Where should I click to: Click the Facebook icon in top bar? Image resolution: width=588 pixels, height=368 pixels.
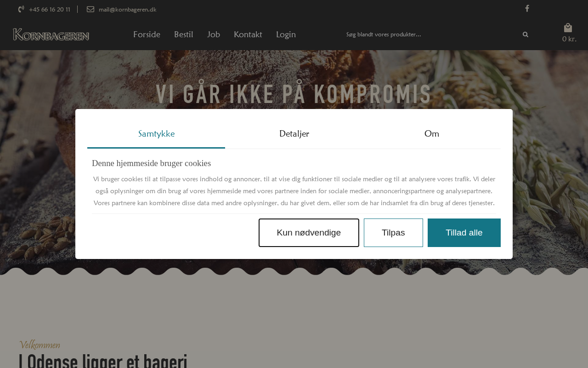pyautogui.click(x=527, y=8)
